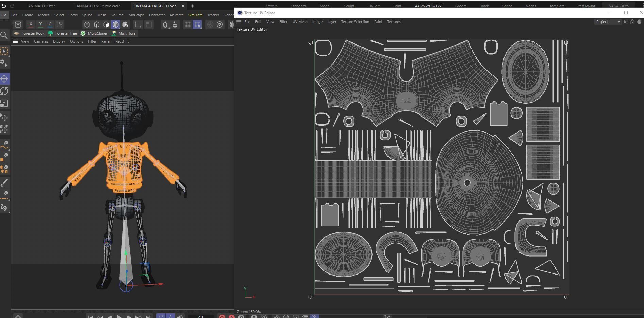Click the viewport solo icon

149,24
